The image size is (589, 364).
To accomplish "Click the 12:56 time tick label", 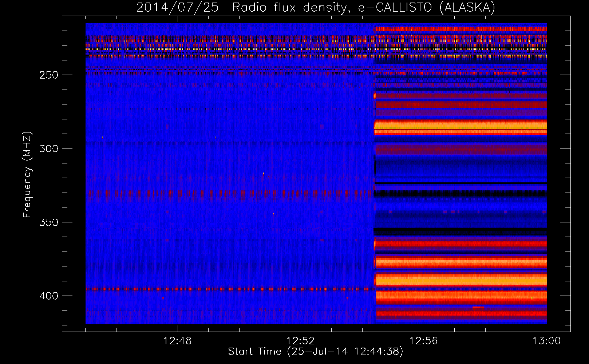I will [423, 341].
